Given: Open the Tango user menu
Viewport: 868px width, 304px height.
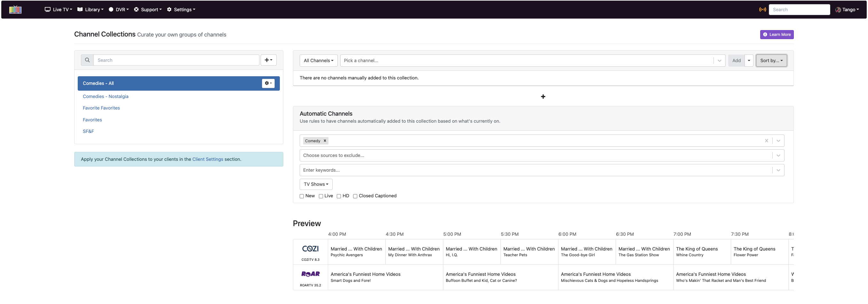Looking at the screenshot, I should [847, 9].
